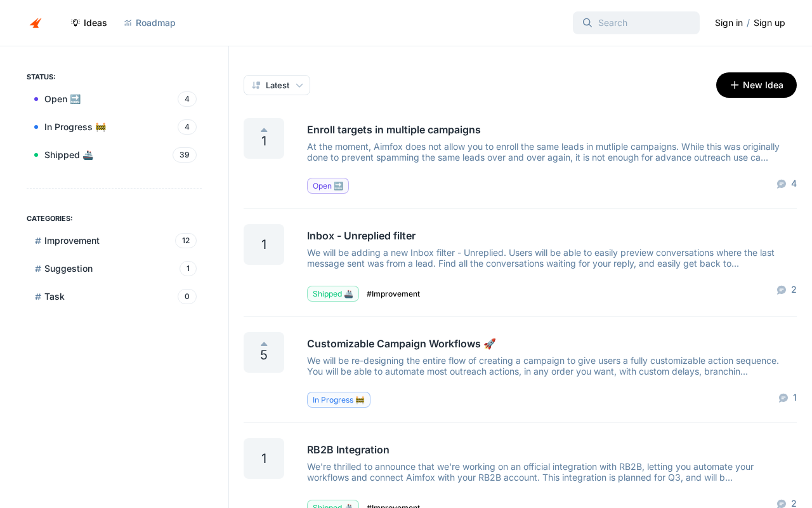Click the Sign up link
This screenshot has width=812, height=508.
(x=769, y=23)
